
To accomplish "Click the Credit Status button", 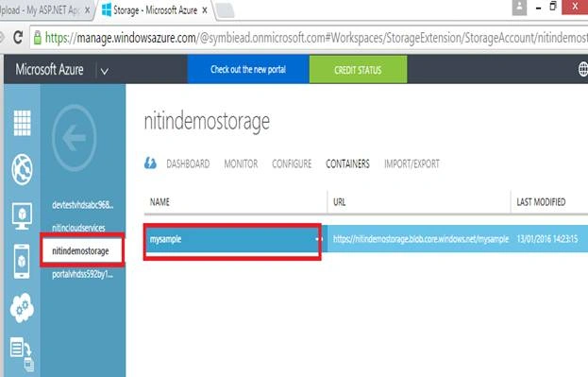I will click(x=358, y=70).
